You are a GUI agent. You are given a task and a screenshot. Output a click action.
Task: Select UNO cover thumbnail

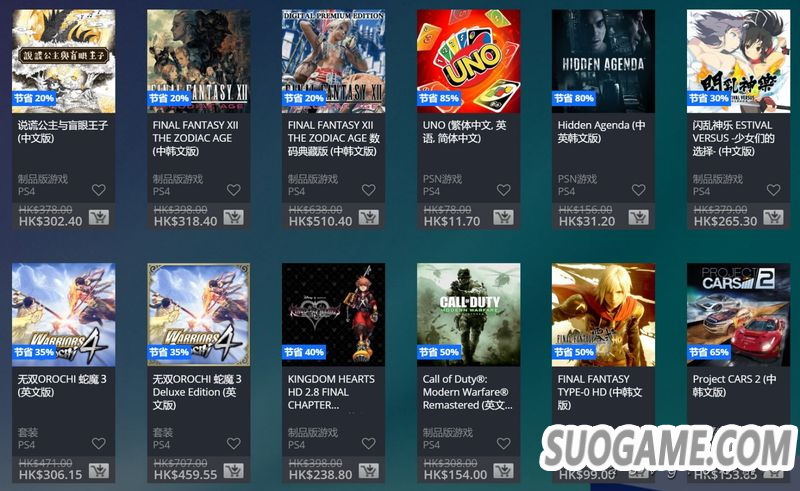[468, 61]
